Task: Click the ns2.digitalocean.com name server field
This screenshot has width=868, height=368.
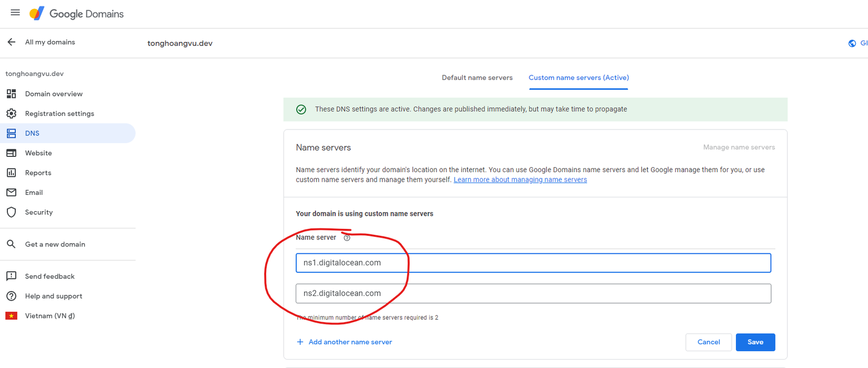Action: 533,293
